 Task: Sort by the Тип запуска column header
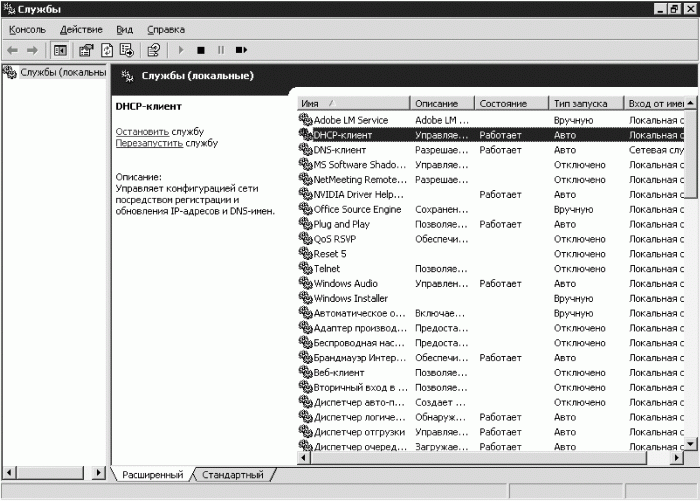click(x=586, y=104)
